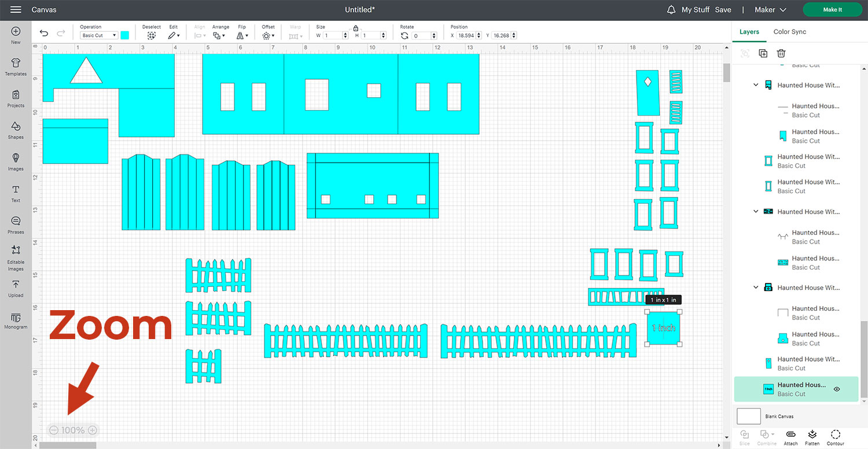Open the Operation Basic Cut dropdown
Screen dimensions: 868x449
tap(99, 35)
